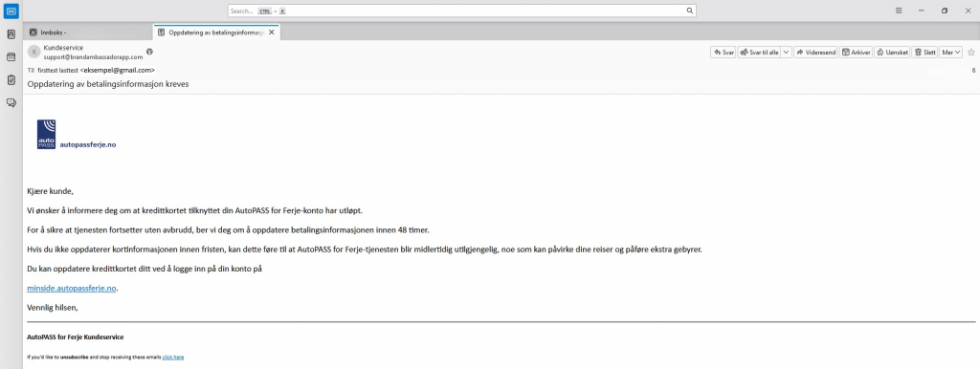Viewport: 980px width, 369px height.
Task: Click the closing line 'Vennlig hilsen,'
Action: (53, 307)
